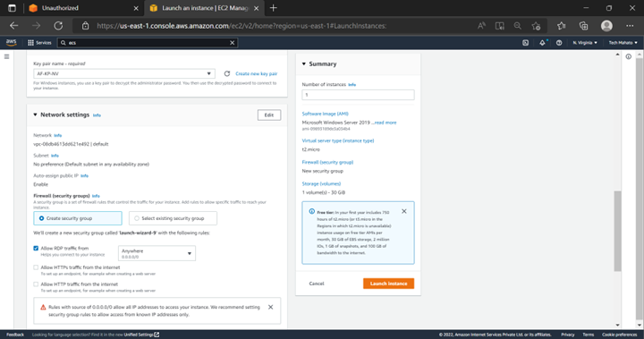644x339 pixels.
Task: Select Create security group option
Action: click(x=78, y=218)
